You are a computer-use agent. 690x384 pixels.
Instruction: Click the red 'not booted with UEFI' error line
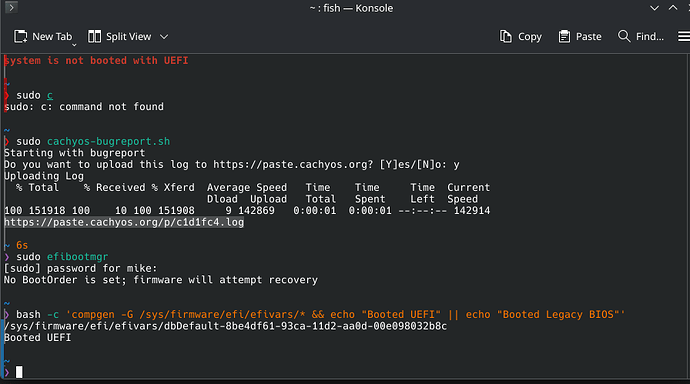click(96, 60)
